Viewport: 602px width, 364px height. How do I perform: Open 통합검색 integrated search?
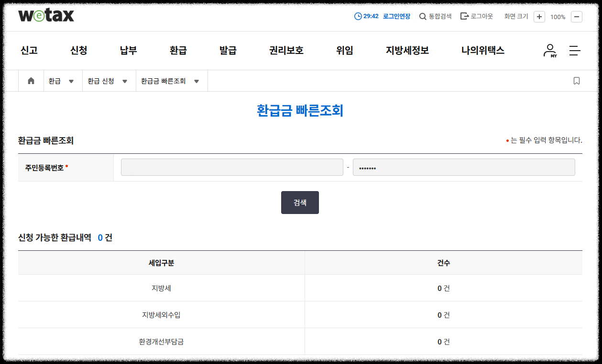point(435,16)
